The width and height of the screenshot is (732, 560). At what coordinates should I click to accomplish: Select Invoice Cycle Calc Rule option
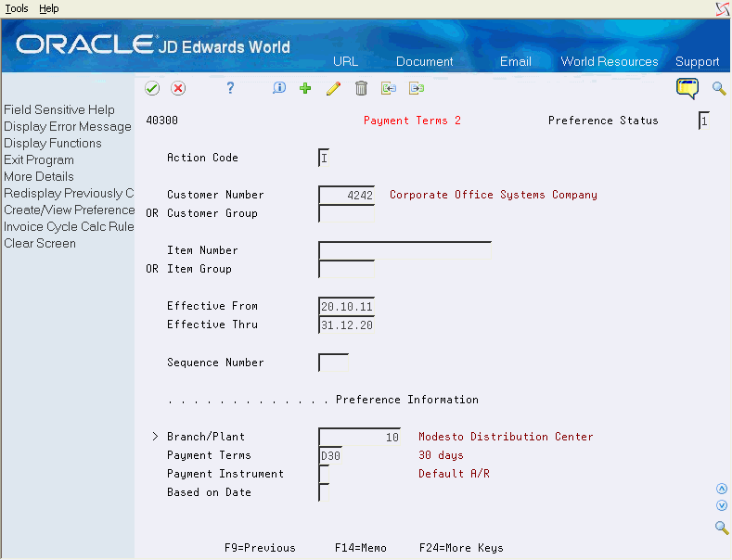[x=69, y=227]
